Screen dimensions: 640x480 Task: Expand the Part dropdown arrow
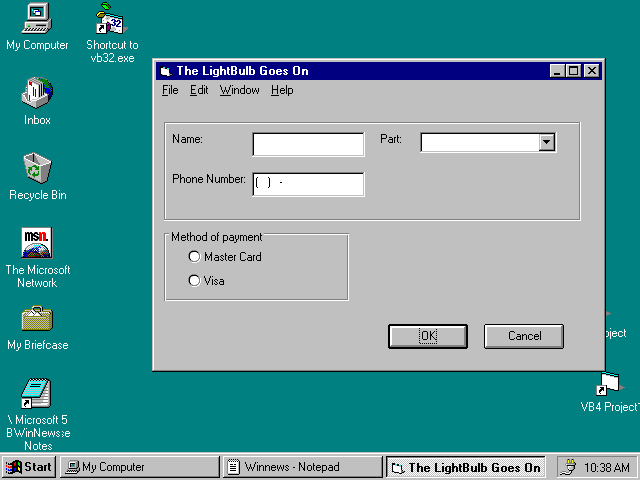[x=546, y=143]
